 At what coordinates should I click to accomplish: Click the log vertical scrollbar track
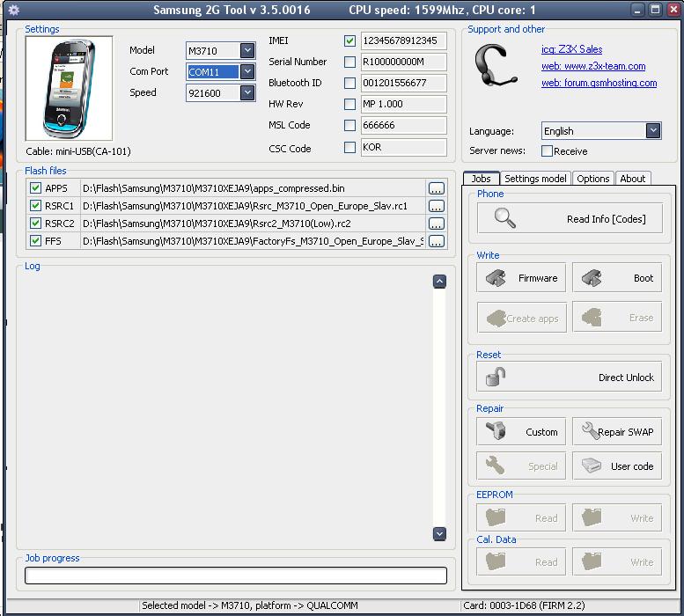tap(439, 407)
